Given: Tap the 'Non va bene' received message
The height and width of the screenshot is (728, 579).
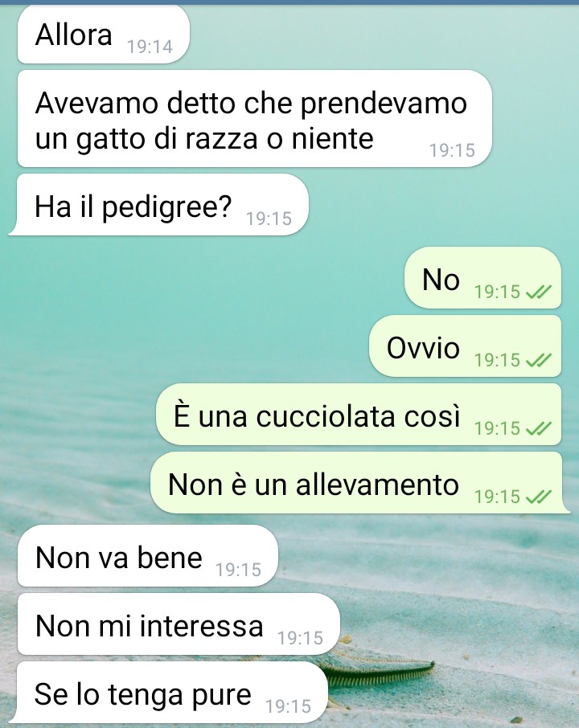Looking at the screenshot, I should click(148, 556).
